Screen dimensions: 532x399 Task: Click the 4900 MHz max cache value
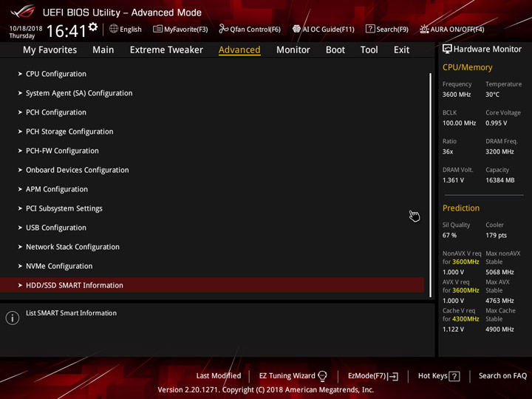click(499, 330)
